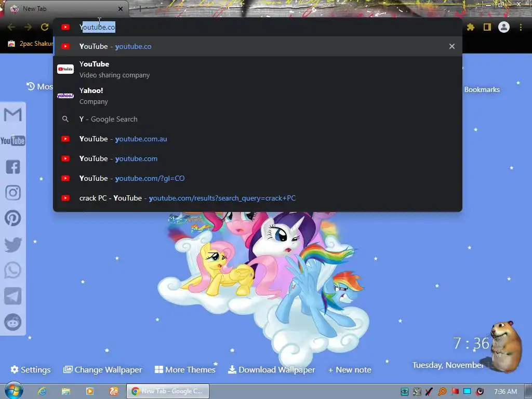Switch to the New Tab - Google Chrome taskbar button
Viewport: 532px width, 399px height.
coord(168,391)
